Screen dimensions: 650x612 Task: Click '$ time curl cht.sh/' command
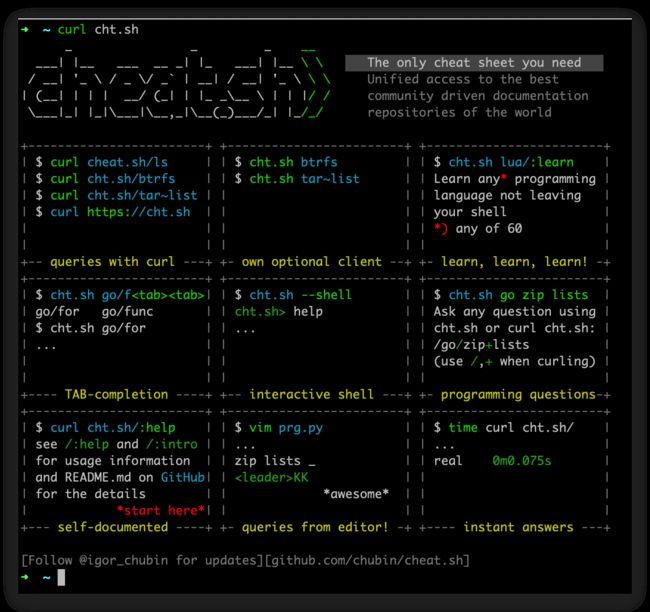(504, 427)
